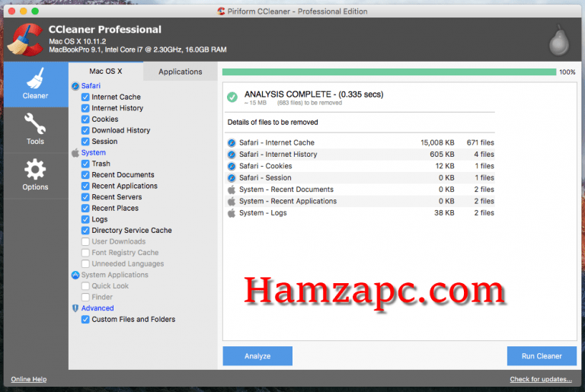
Task: Enable User Downloads checkbox
Action: [85, 242]
